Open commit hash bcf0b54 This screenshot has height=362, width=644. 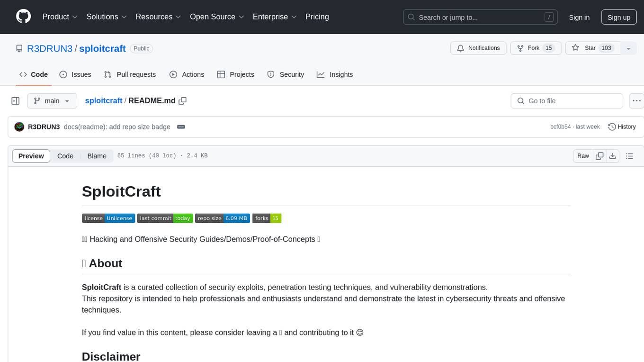tap(561, 127)
